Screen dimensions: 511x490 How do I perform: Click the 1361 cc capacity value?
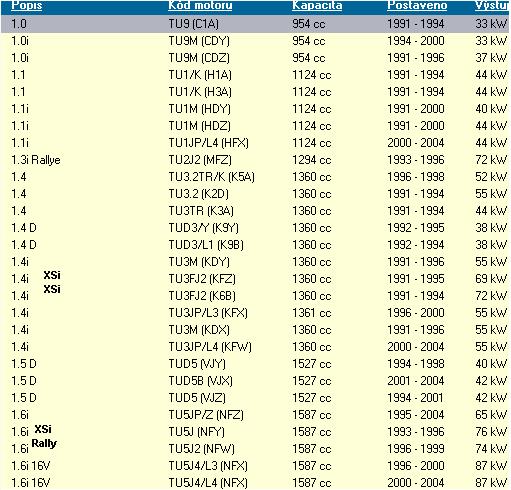pos(312,313)
